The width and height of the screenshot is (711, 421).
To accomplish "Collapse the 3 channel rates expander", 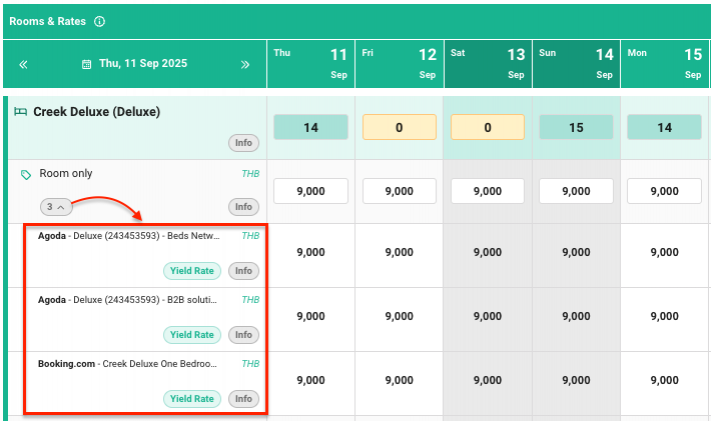I will click(x=56, y=207).
